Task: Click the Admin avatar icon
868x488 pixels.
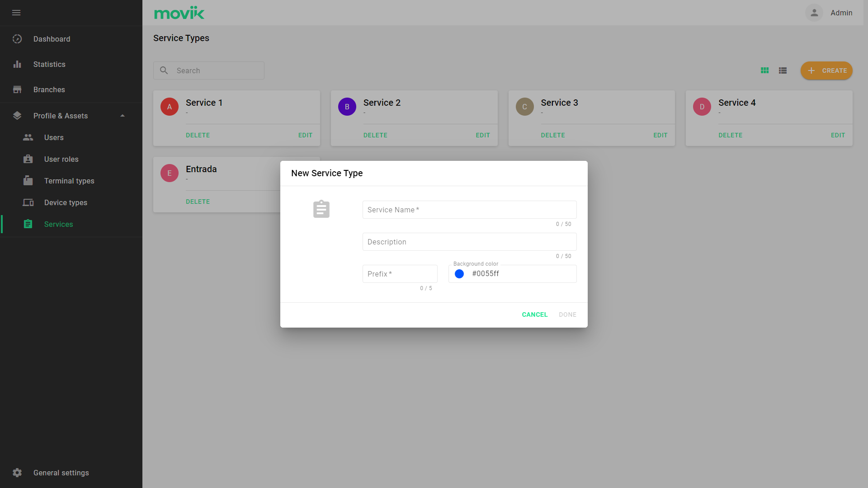Action: click(x=814, y=13)
